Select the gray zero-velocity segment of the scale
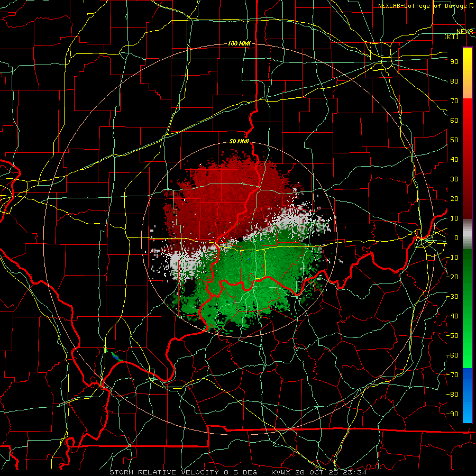Image resolution: width=476 pixels, height=476 pixels. click(x=467, y=234)
